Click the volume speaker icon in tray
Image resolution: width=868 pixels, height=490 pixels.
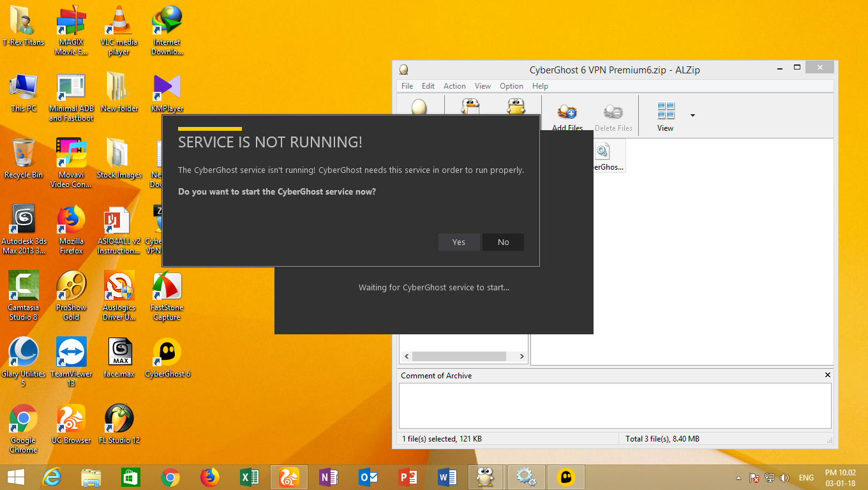click(784, 478)
